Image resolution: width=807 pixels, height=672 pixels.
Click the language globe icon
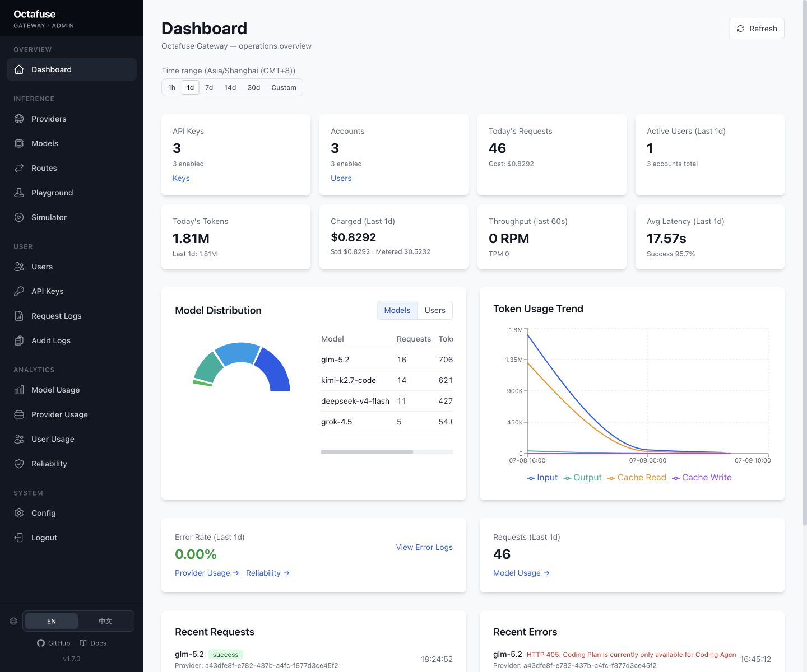click(x=13, y=621)
